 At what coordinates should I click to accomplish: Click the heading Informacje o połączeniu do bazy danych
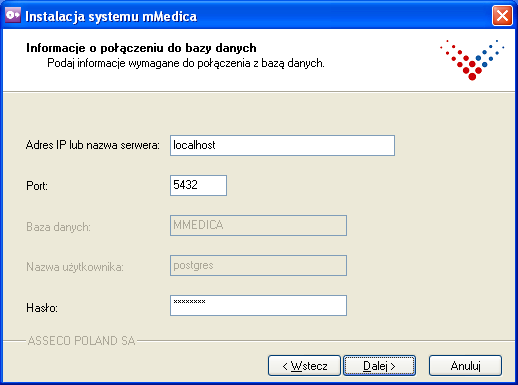pos(141,48)
